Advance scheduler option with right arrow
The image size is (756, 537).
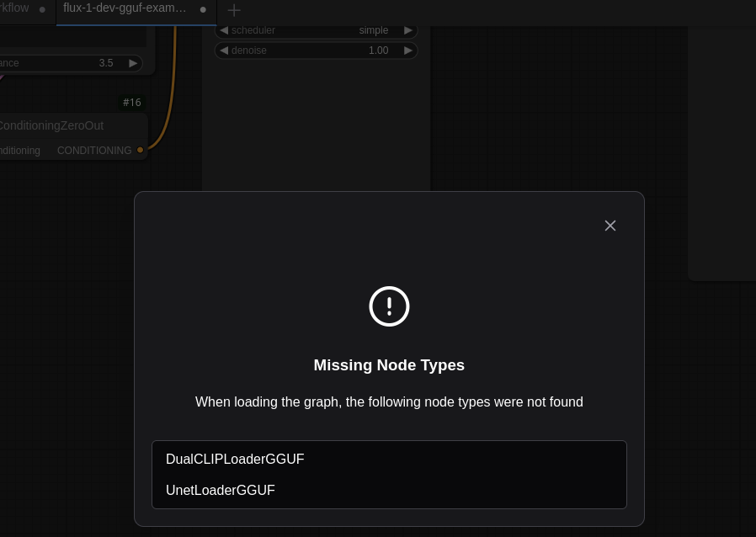tap(408, 30)
